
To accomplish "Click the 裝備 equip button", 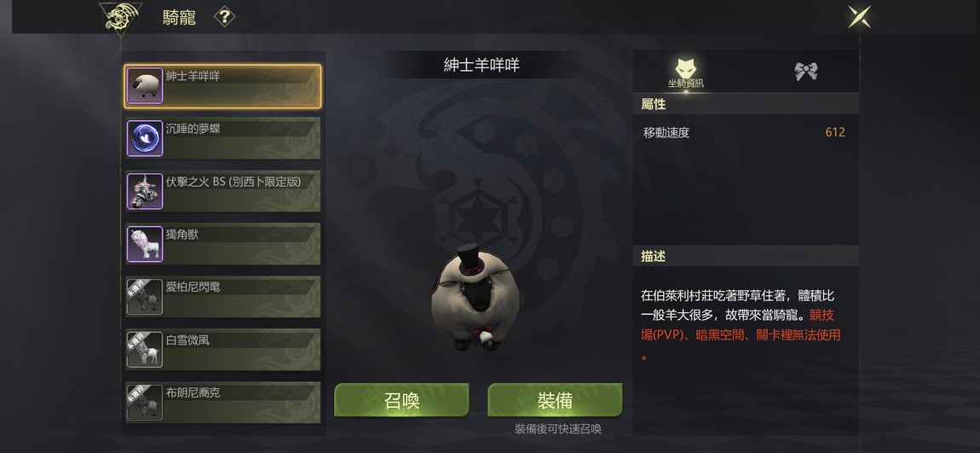I will point(555,400).
